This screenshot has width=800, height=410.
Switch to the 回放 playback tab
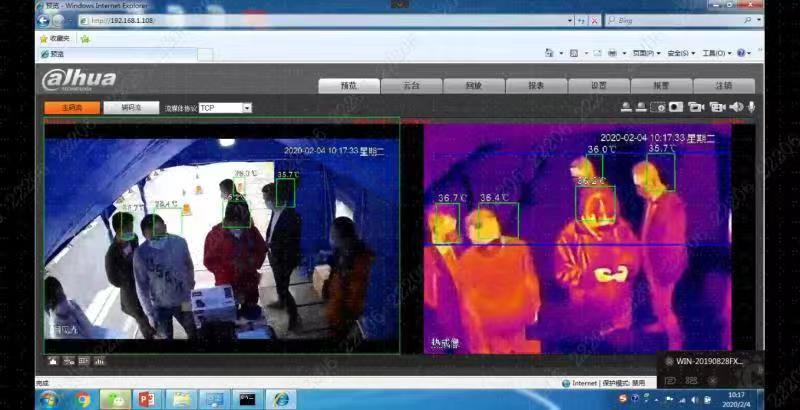pos(474,86)
